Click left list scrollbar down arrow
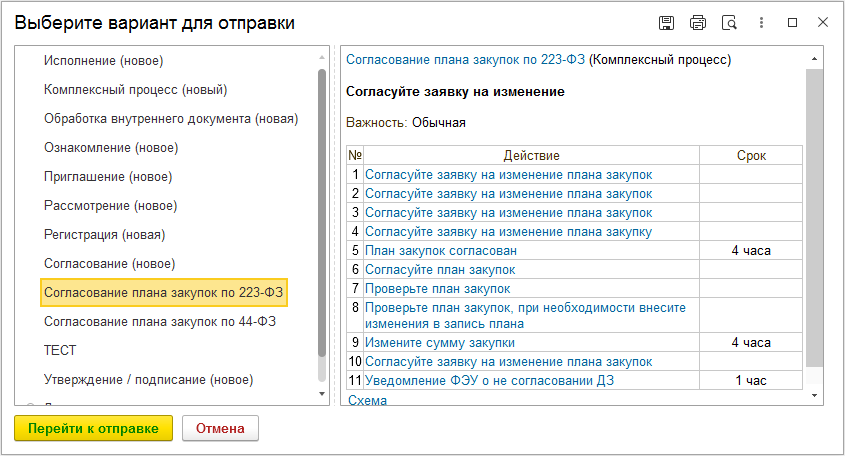Screen dimensions: 845x456 (x=322, y=394)
